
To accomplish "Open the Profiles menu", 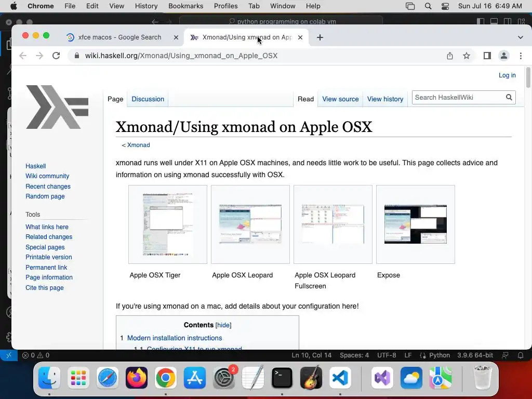I will 225,6.
